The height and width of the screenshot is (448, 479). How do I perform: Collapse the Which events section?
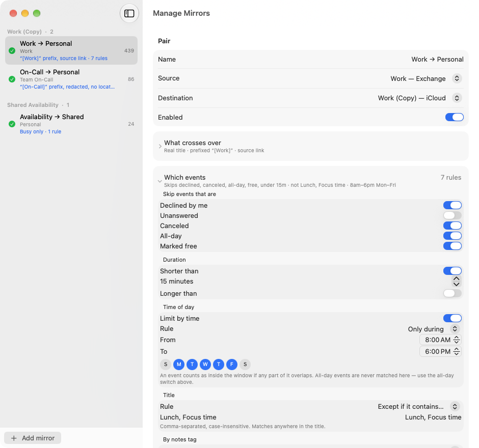(x=160, y=181)
